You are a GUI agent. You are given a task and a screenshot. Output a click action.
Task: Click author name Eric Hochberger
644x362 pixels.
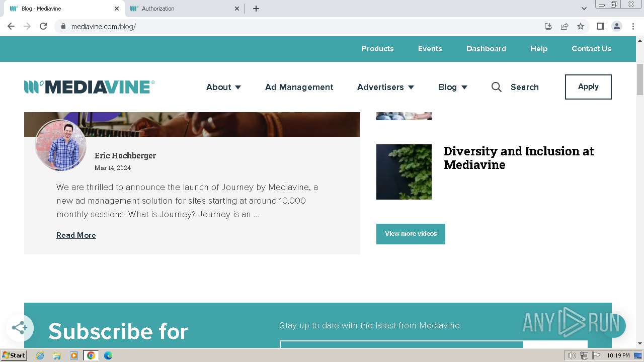tap(125, 155)
